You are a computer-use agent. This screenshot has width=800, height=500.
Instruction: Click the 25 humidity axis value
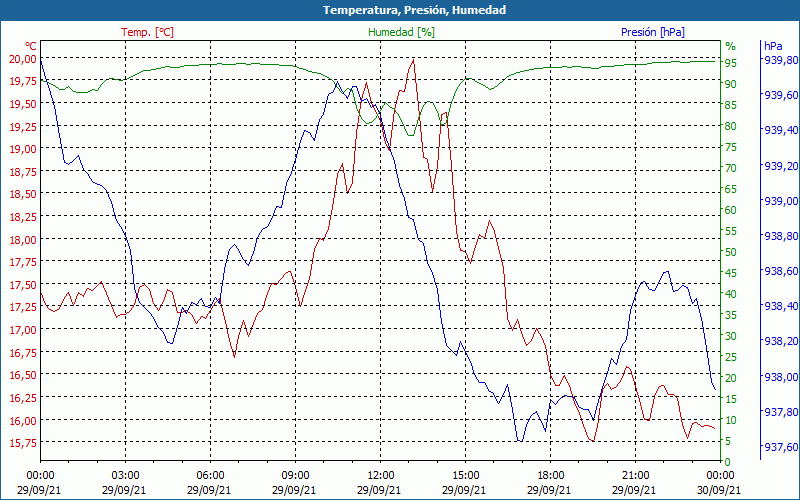(x=731, y=357)
